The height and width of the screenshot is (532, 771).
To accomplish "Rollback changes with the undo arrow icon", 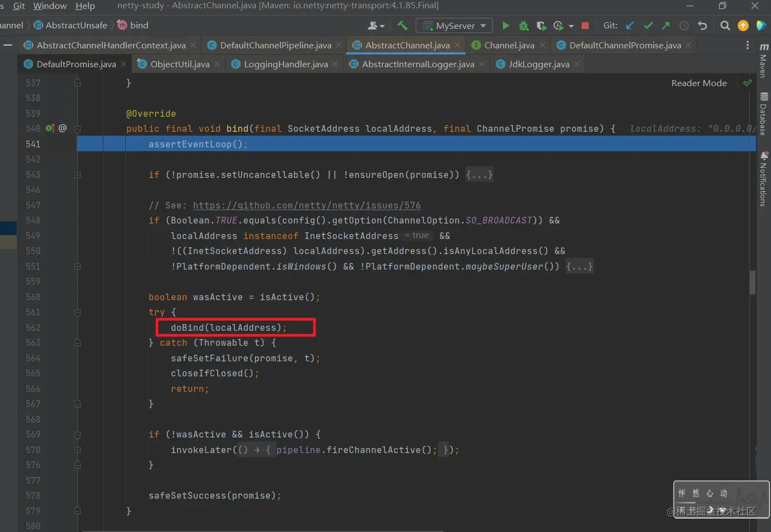I will pyautogui.click(x=703, y=26).
